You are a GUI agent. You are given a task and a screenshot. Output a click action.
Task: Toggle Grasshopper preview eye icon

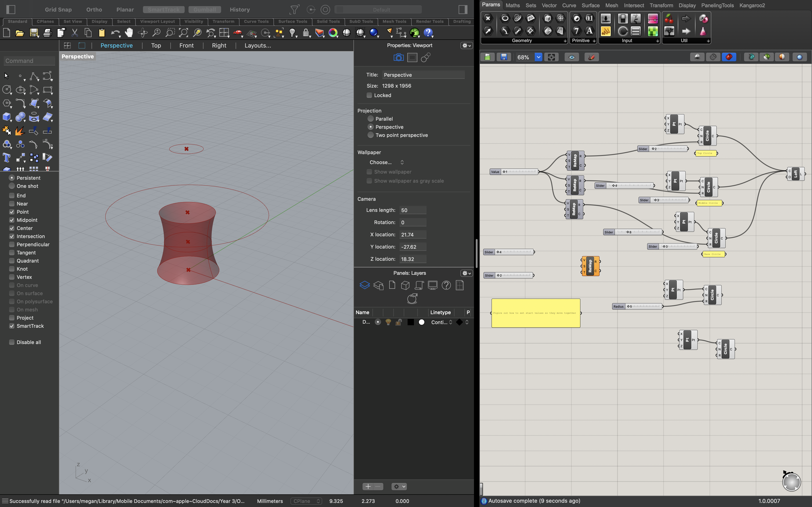point(572,57)
